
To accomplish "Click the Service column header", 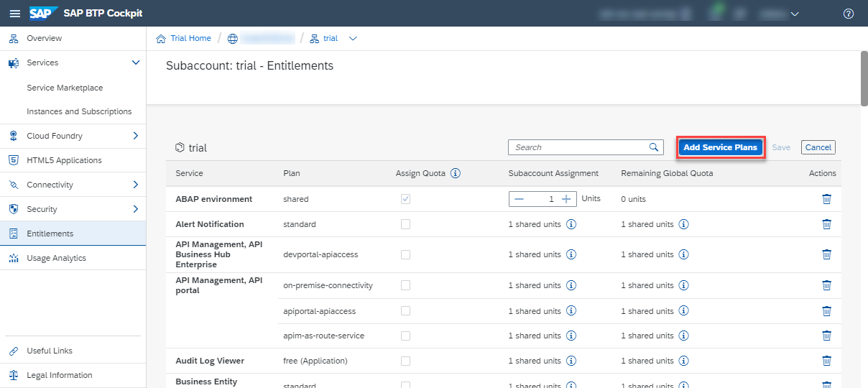I will point(189,173).
